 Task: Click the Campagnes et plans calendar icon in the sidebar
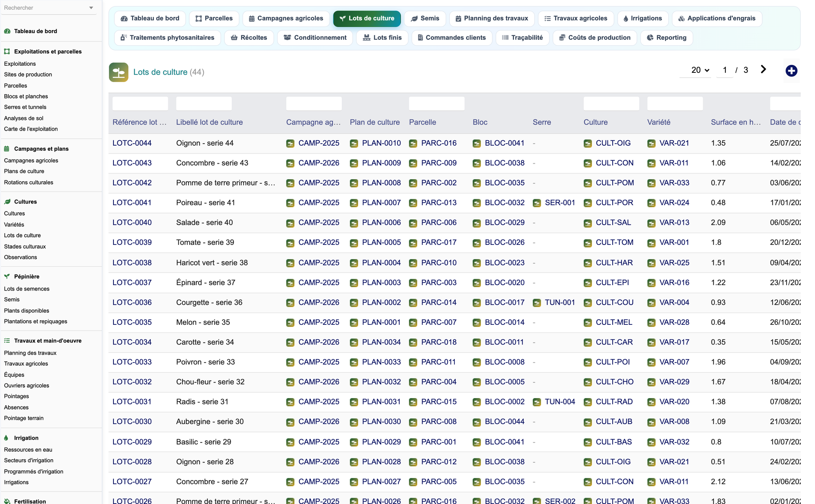click(x=7, y=149)
